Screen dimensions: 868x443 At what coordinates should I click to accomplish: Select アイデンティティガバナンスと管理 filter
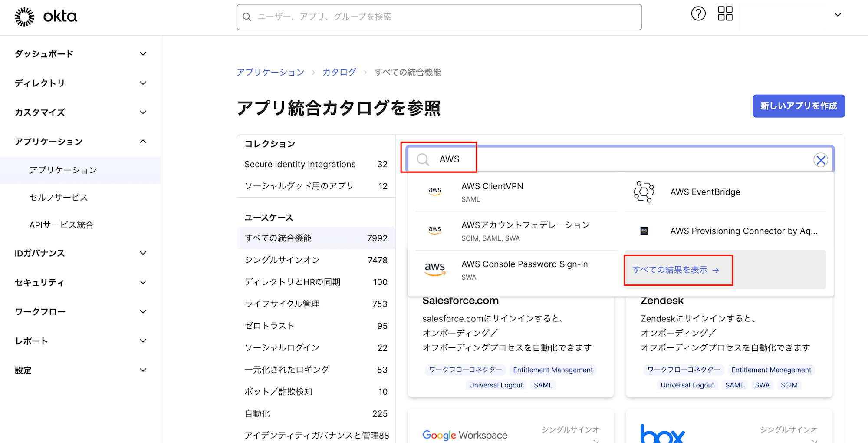(x=316, y=435)
